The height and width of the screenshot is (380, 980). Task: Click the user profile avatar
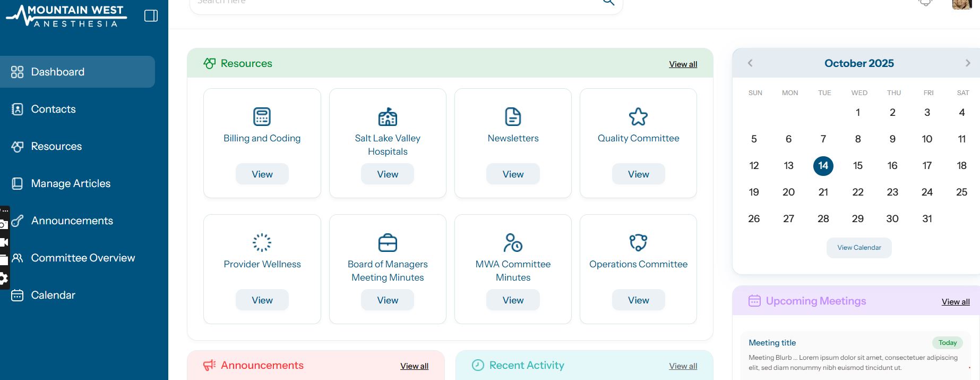(961, 4)
